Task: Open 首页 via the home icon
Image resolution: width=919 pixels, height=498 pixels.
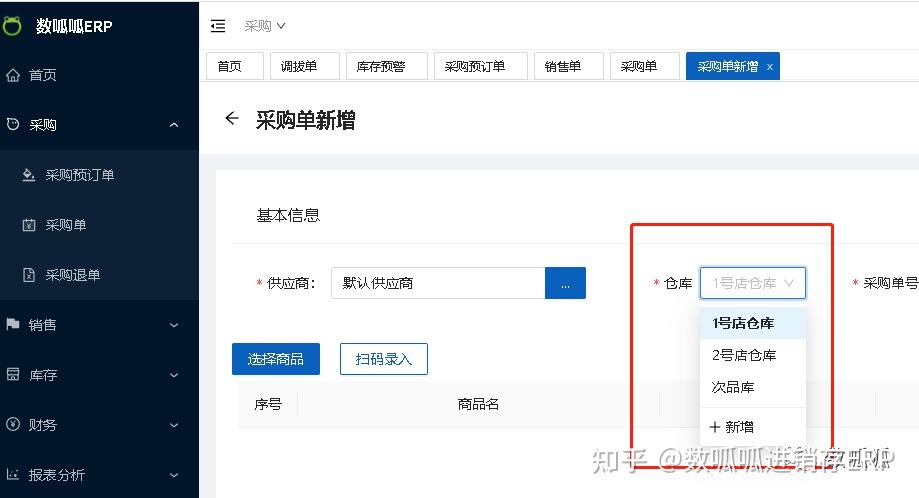Action: coord(13,75)
